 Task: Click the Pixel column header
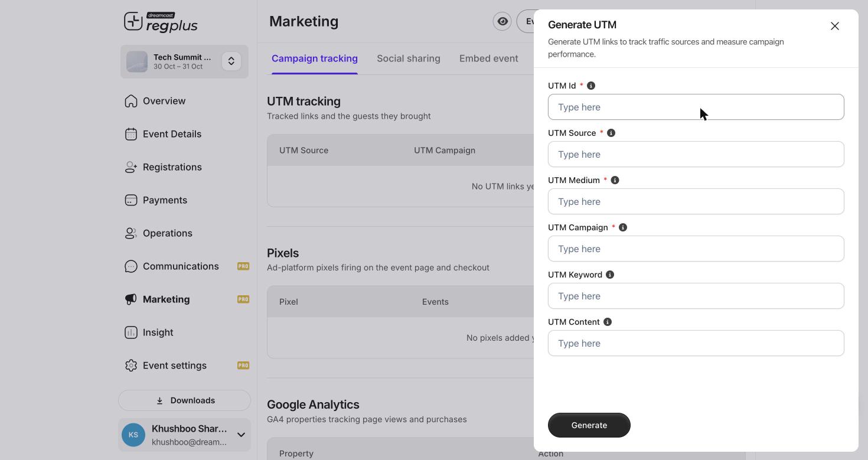pyautogui.click(x=289, y=302)
